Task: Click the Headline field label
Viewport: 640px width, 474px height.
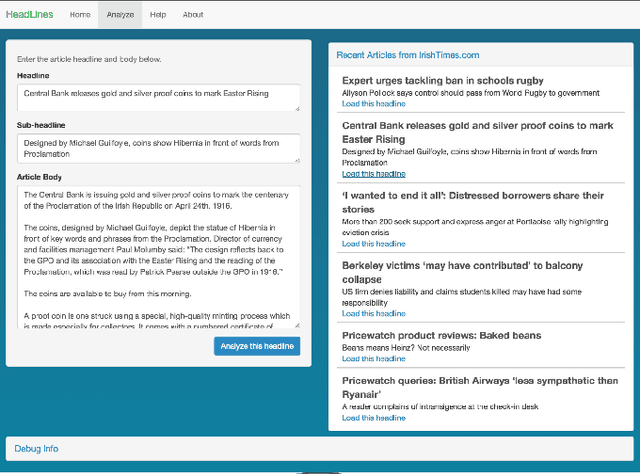Action: 33,76
